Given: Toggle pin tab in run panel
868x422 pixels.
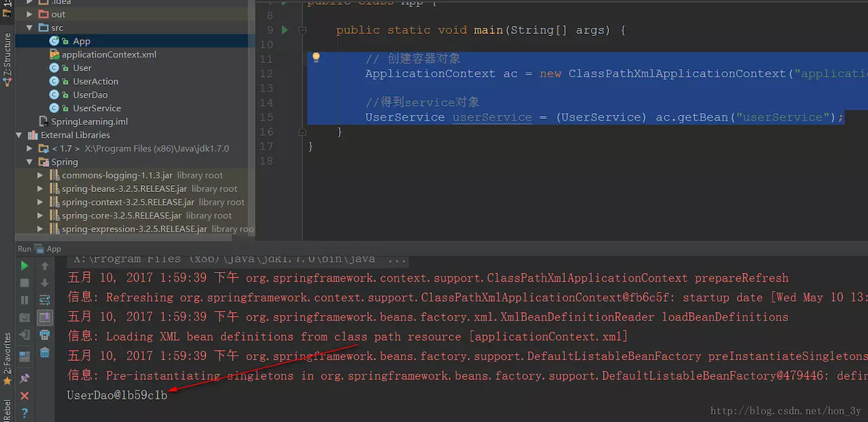Looking at the screenshot, I should pos(24,378).
